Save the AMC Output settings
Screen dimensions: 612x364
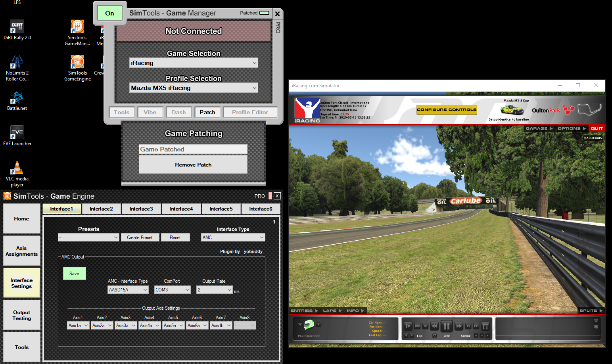pyautogui.click(x=74, y=274)
